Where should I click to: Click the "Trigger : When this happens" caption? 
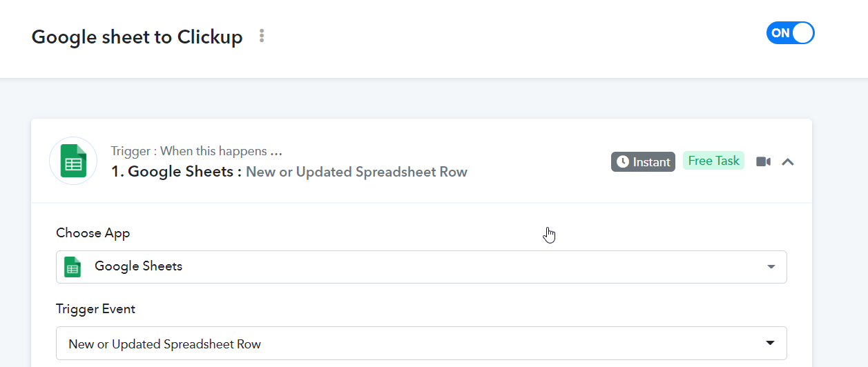pyautogui.click(x=189, y=151)
